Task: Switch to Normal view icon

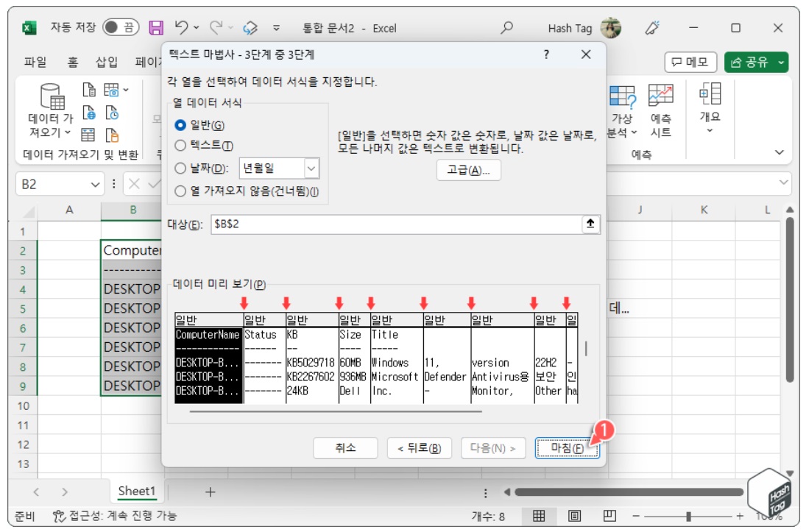Action: tap(538, 516)
